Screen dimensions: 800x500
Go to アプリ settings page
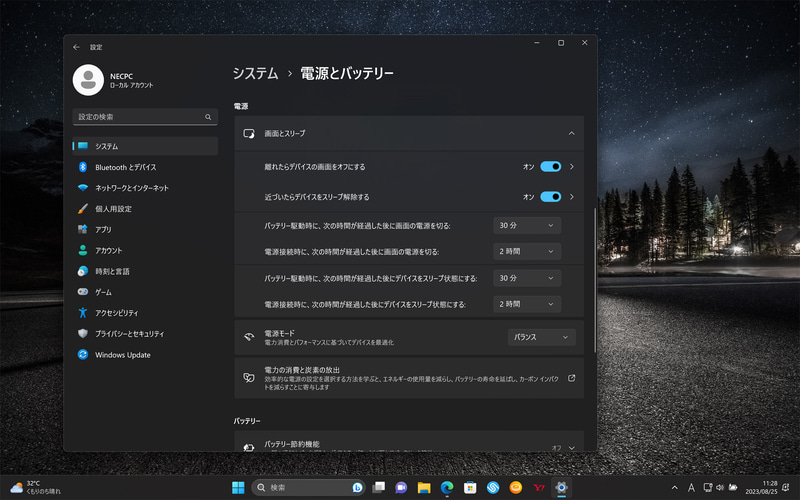point(145,230)
